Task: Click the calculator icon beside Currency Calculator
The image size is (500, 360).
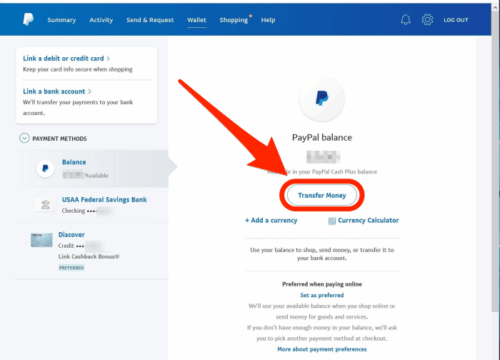Action: (332, 221)
